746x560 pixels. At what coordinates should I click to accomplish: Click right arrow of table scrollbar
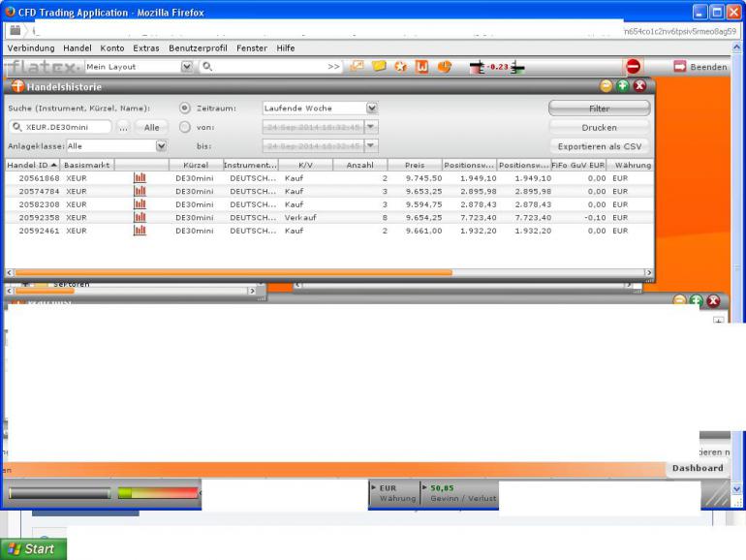(x=648, y=272)
